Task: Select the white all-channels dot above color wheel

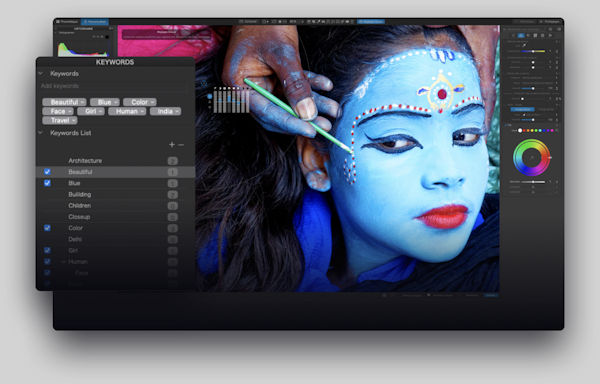Action: [520, 131]
